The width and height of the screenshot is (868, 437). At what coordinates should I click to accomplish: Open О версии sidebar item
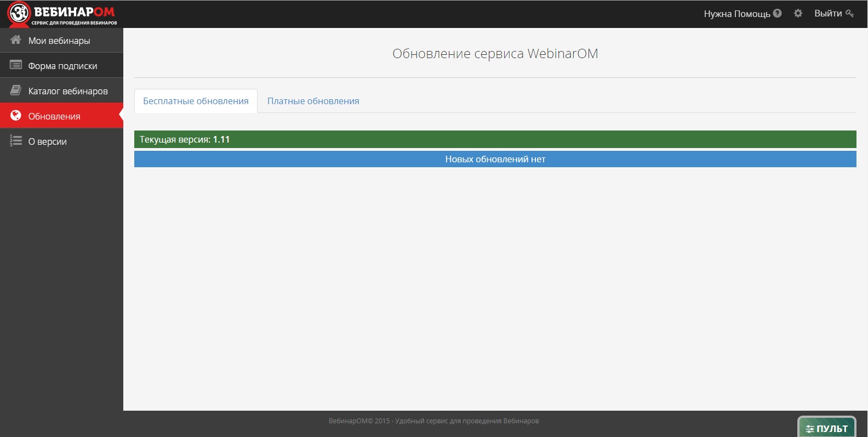point(61,141)
